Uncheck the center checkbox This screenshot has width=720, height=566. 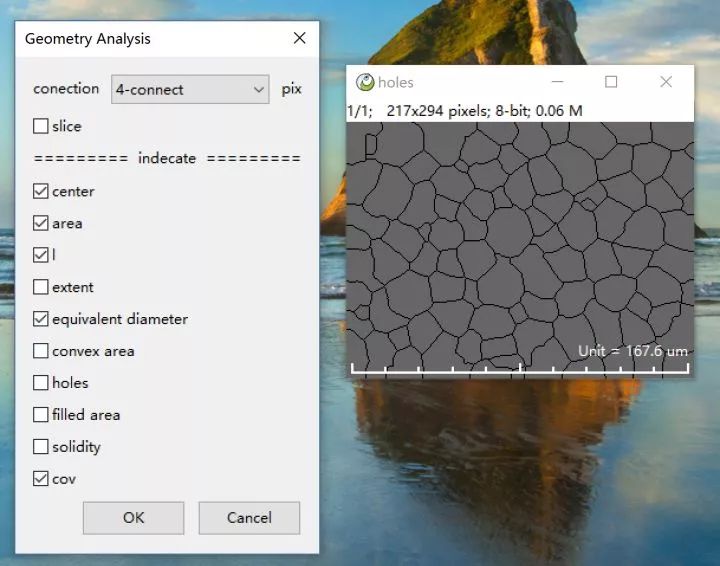[40, 191]
